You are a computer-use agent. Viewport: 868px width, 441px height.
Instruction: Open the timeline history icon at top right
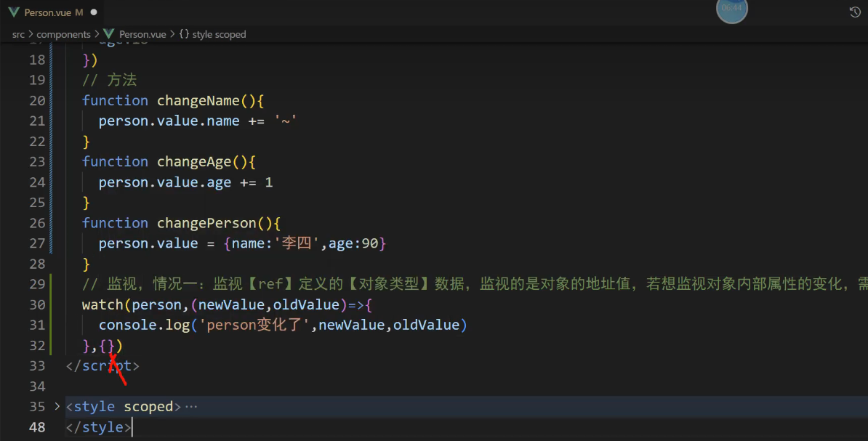[855, 12]
